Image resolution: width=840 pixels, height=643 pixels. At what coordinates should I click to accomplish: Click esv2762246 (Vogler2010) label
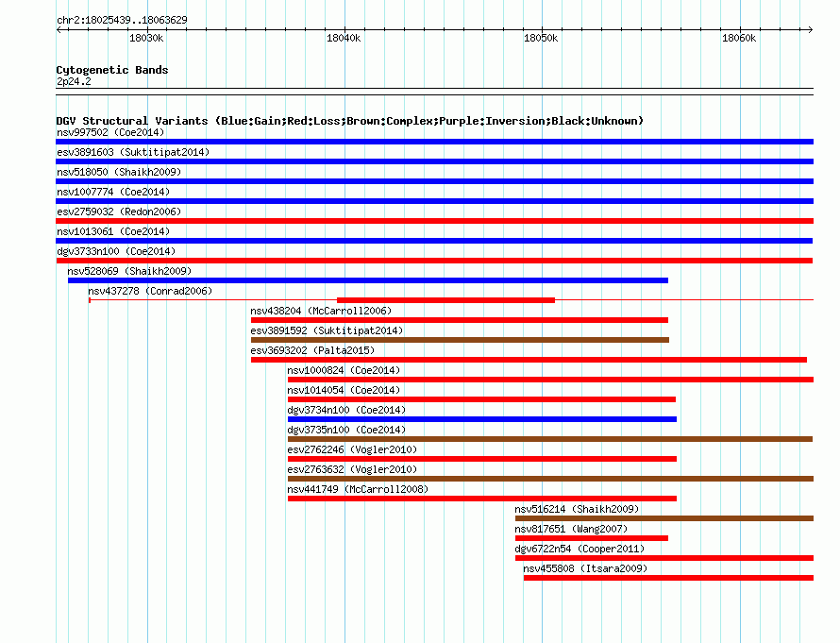tap(352, 449)
